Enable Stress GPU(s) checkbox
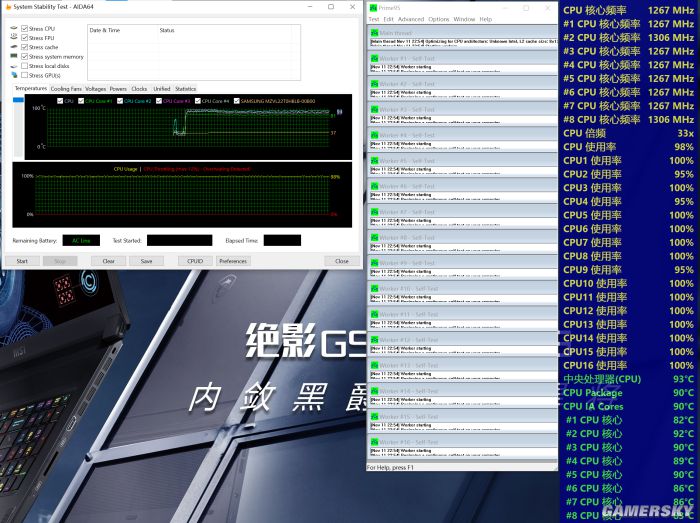Viewport: 700px width, 523px height. [x=25, y=75]
